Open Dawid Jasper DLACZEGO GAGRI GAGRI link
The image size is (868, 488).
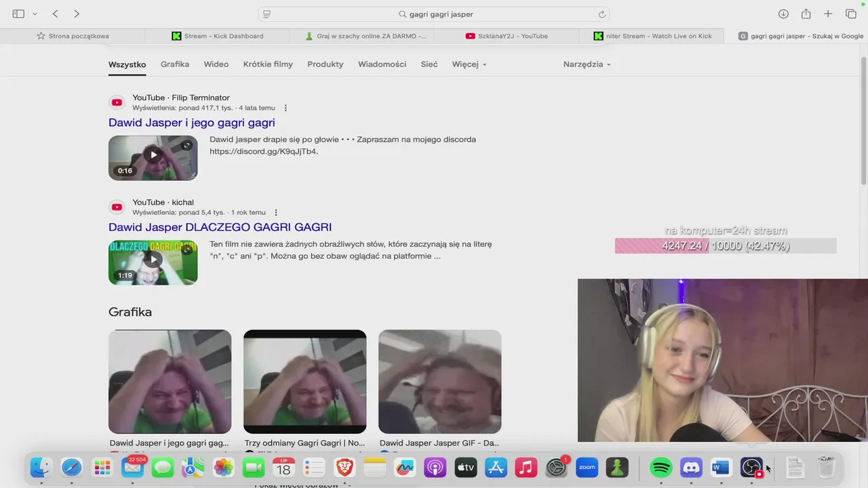220,227
